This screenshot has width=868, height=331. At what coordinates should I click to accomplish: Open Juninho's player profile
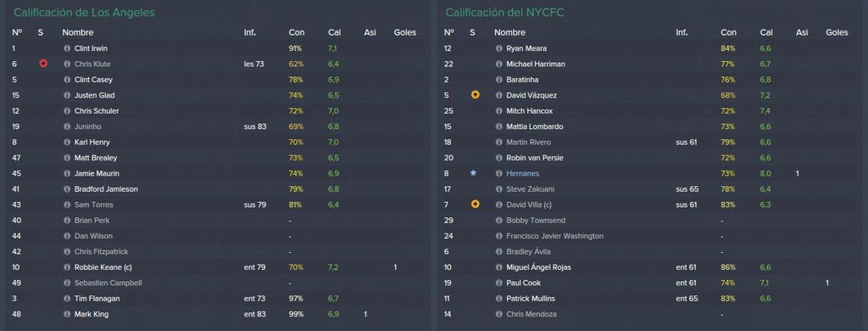88,126
